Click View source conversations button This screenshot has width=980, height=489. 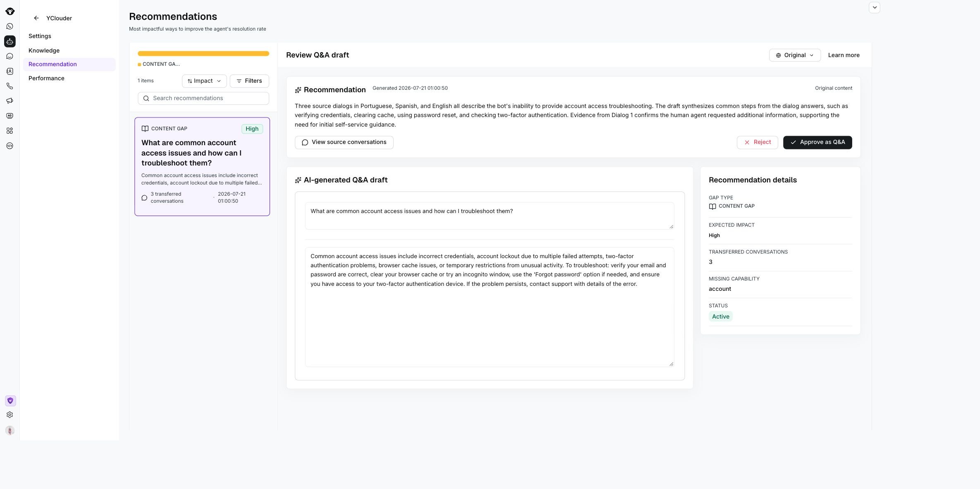click(x=344, y=142)
